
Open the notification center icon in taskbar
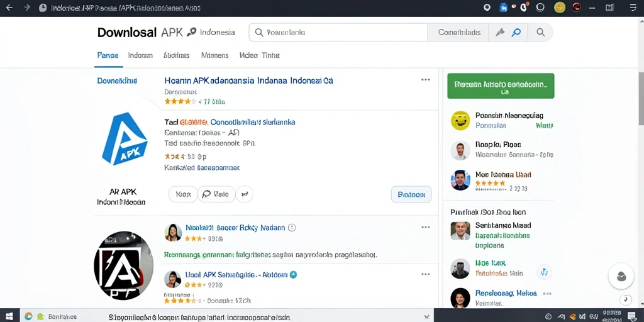(632, 316)
